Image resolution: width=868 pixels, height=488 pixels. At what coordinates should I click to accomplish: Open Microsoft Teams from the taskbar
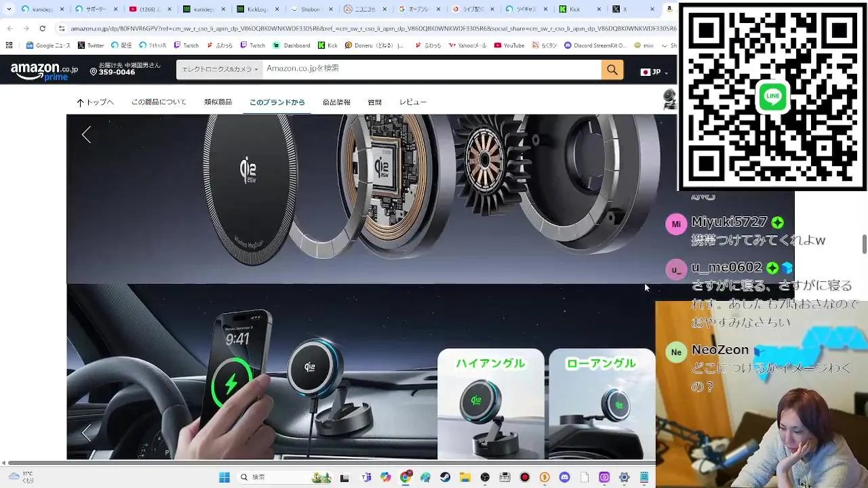(366, 477)
